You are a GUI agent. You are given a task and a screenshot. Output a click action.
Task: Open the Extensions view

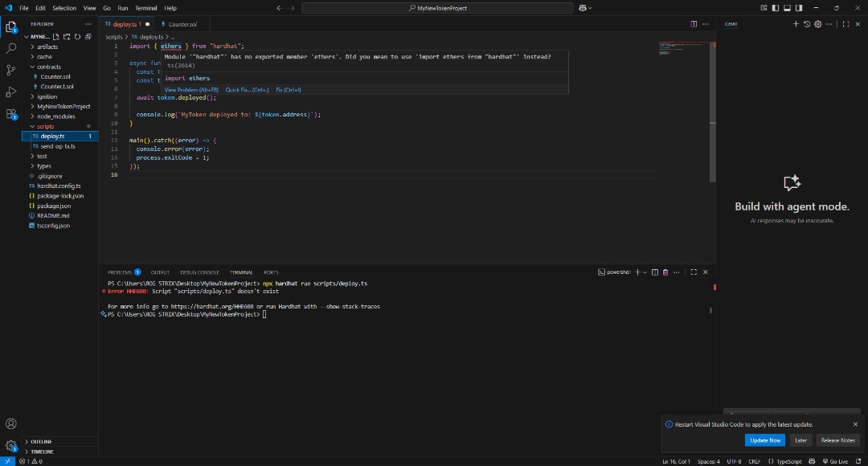point(10,114)
